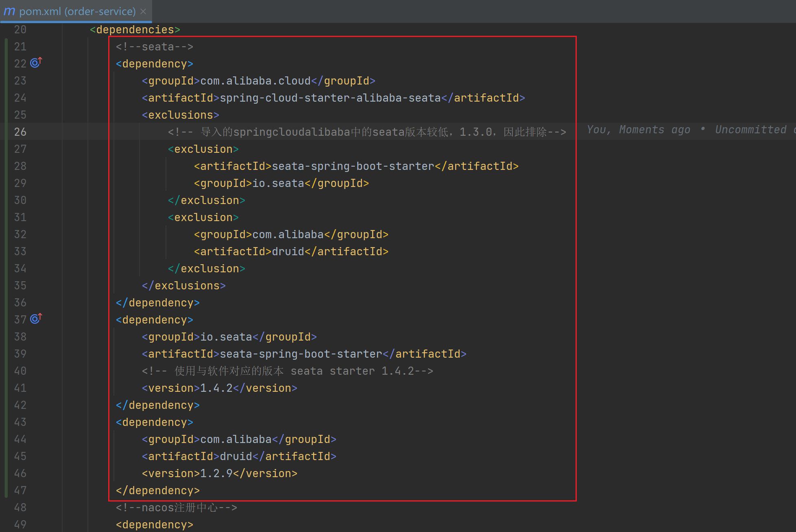Screen dimensions: 796x532
Task: Click the version value 1.2.9 on line 46
Action: click(216, 473)
